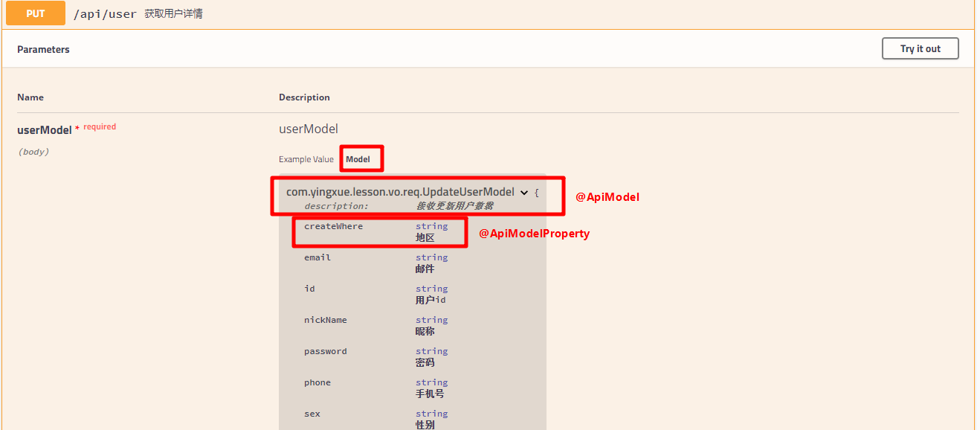Screen dimensions: 980x430
Task: Click the Try it out button
Action: pos(920,48)
